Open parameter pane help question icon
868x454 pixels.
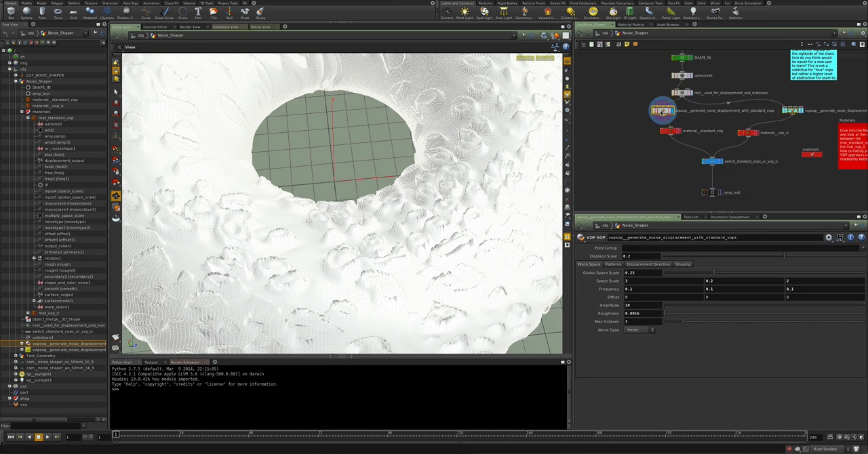861,238
